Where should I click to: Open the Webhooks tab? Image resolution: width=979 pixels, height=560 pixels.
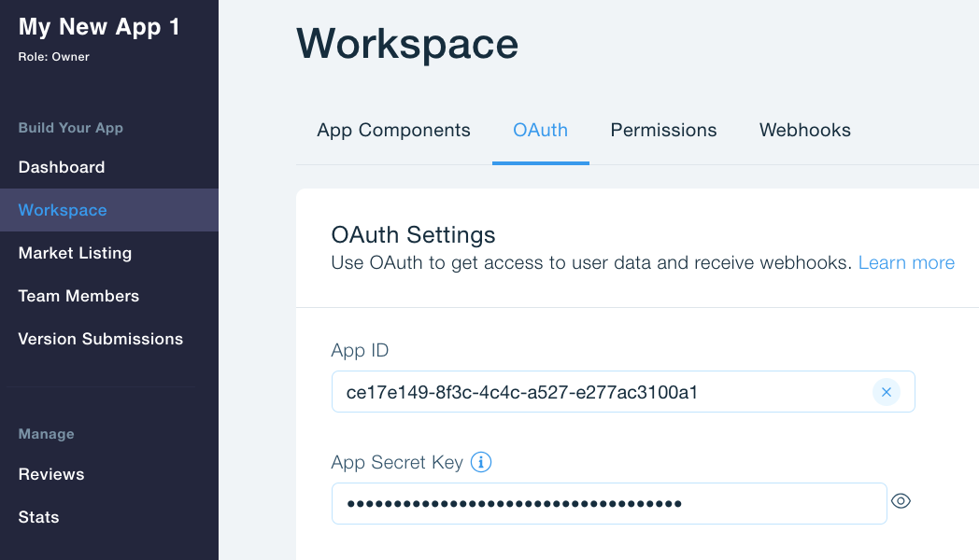coord(804,131)
